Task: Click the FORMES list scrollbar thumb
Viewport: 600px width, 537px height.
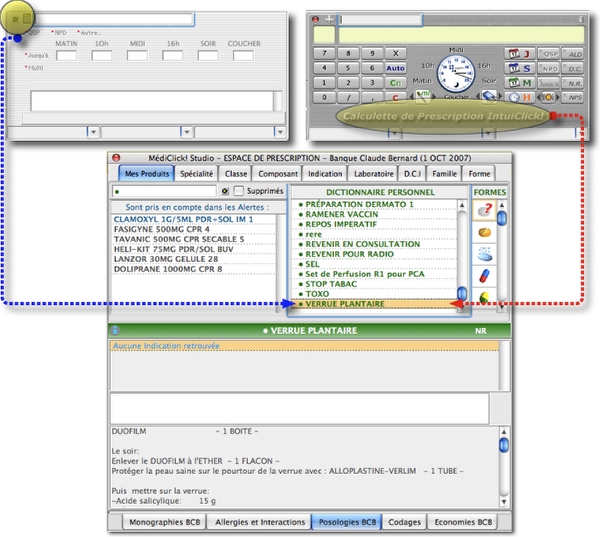Action: click(502, 218)
